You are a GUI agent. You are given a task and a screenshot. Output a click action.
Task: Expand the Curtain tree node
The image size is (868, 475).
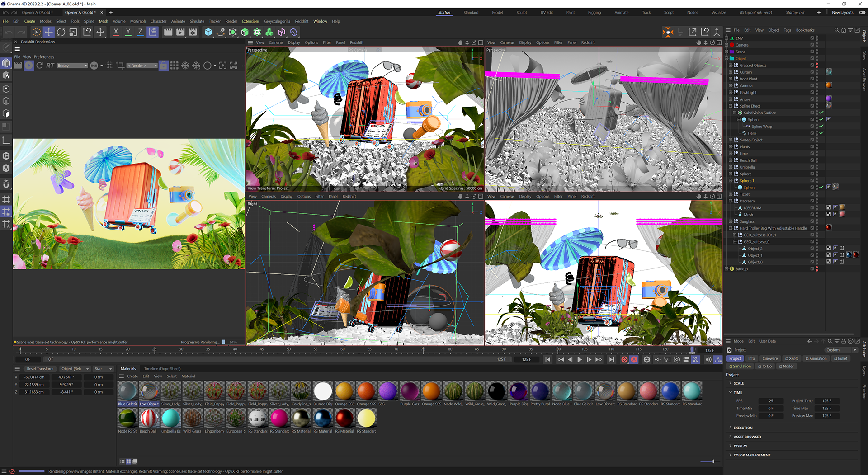[730, 72]
